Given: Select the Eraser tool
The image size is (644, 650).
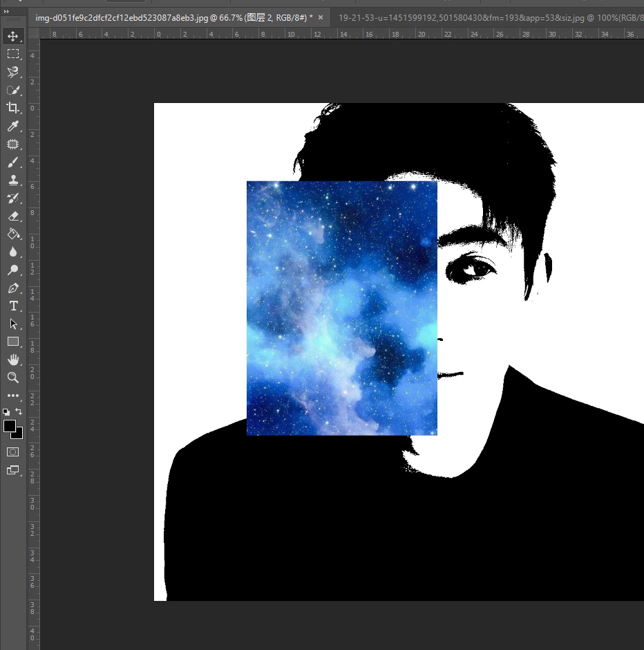Looking at the screenshot, I should [12, 216].
